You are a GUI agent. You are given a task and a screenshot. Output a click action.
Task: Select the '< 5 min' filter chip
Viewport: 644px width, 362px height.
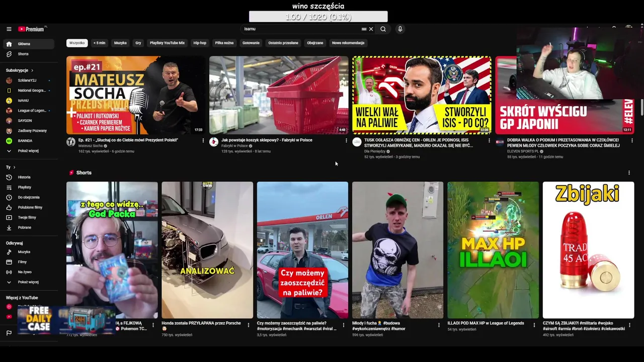(100, 43)
